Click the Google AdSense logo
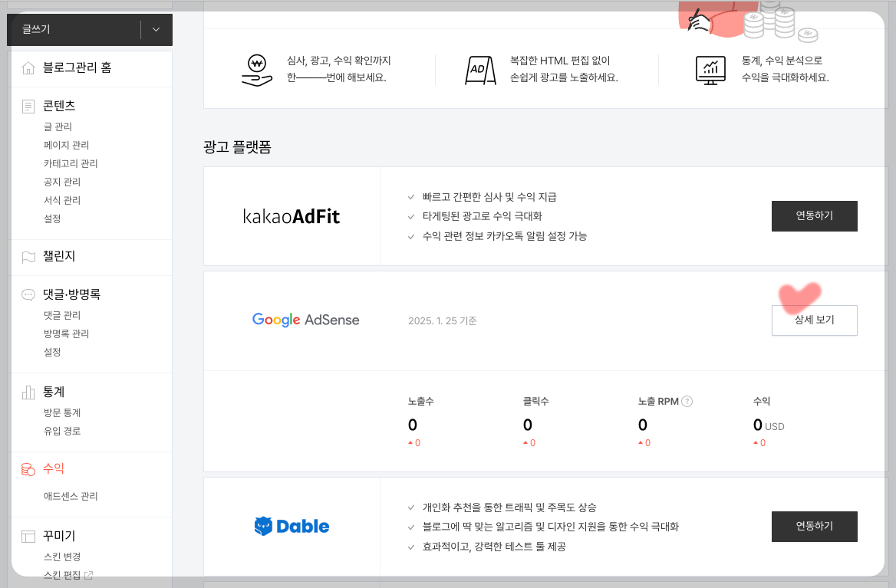The width and height of the screenshot is (896, 588). pos(305,320)
